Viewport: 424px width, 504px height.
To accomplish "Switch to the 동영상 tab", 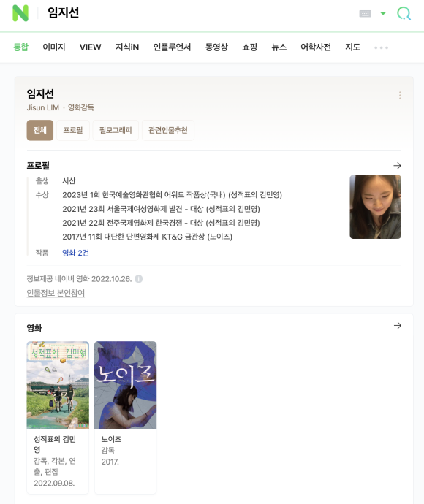I will pyautogui.click(x=216, y=47).
